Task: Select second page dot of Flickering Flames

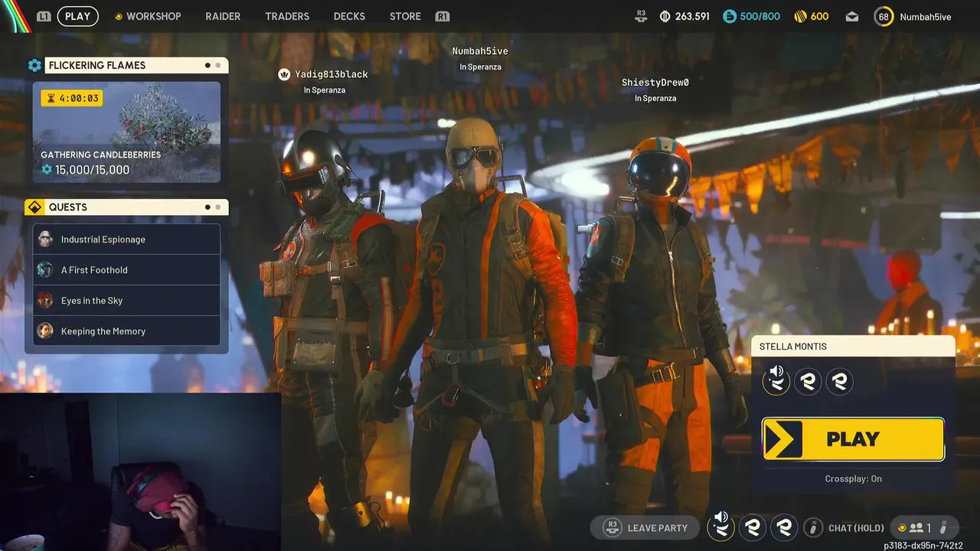Action: (x=218, y=65)
